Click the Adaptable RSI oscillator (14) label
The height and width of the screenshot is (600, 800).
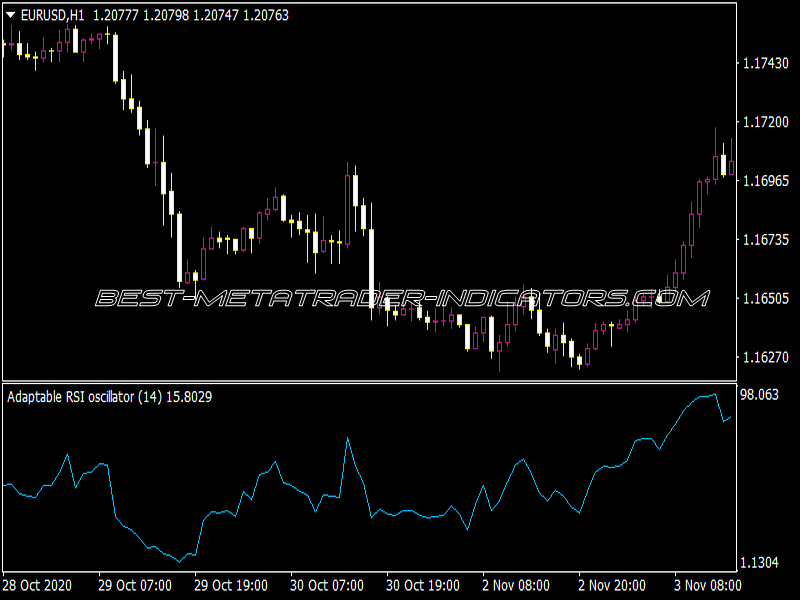pyautogui.click(x=85, y=397)
